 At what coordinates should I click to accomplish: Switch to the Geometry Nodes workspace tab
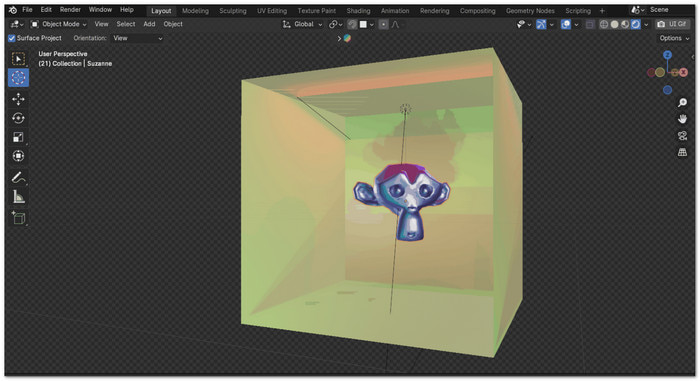(530, 11)
